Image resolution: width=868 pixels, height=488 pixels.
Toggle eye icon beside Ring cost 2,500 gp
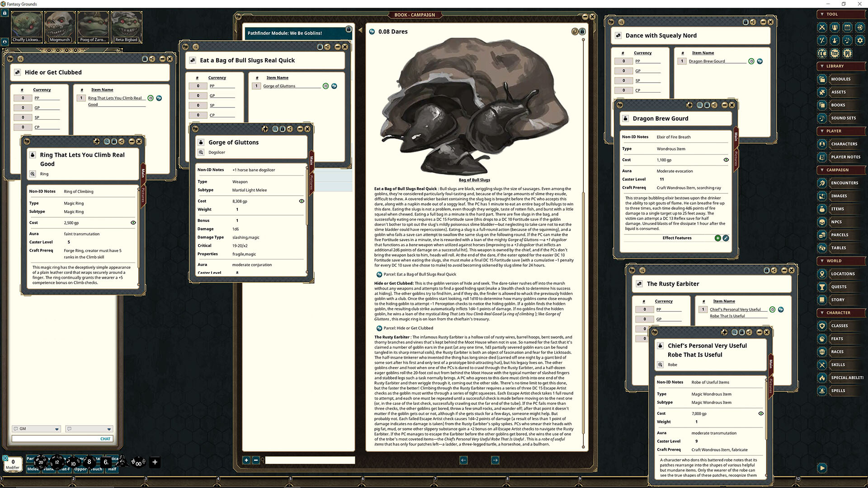coord(133,223)
